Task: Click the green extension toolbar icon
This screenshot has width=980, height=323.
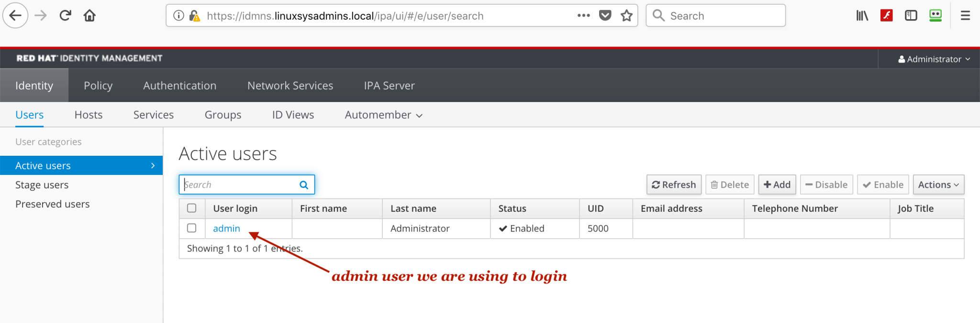Action: point(935,15)
